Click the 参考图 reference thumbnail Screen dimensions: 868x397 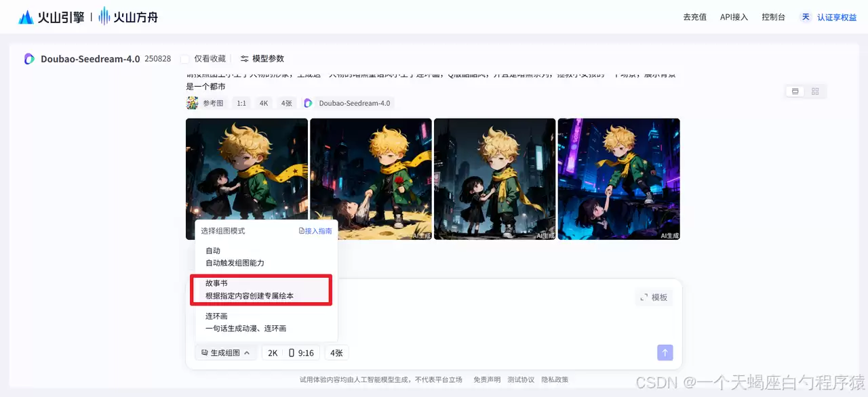192,103
